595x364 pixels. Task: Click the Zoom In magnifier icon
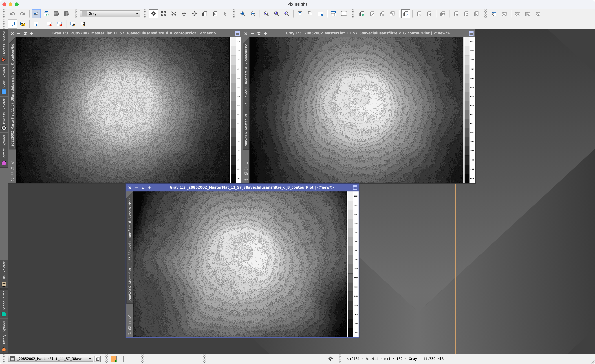[243, 14]
